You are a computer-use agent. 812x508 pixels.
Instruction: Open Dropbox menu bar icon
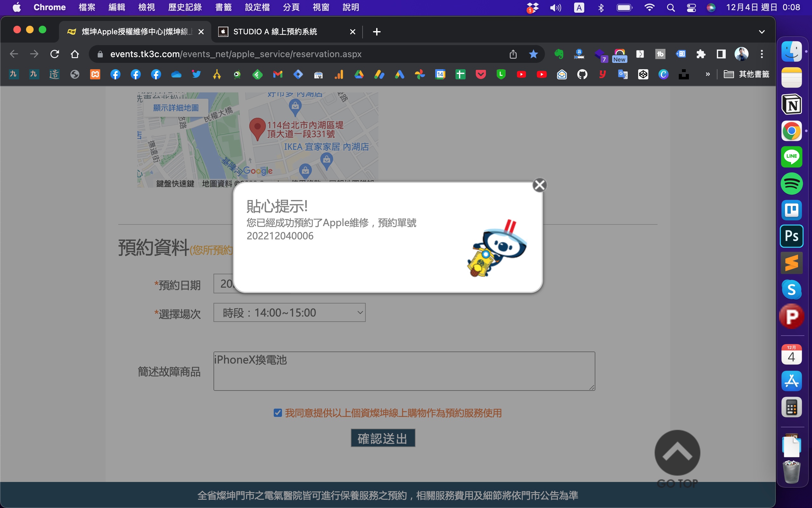pyautogui.click(x=532, y=7)
